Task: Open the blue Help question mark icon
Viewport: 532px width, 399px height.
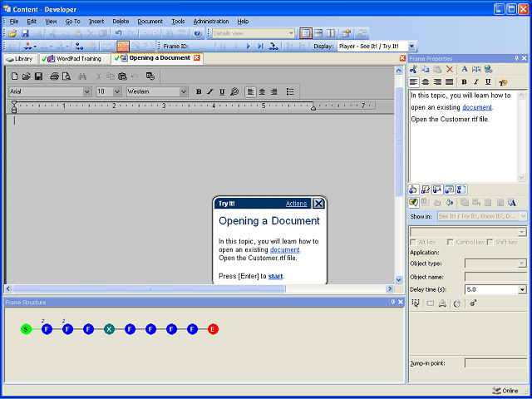Action: (198, 33)
